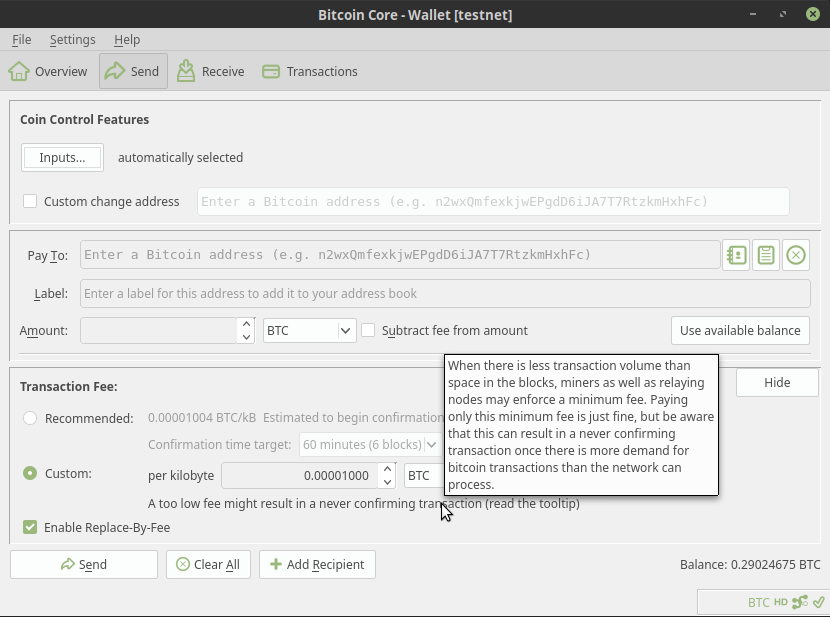Tick Subtract fee from amount

pos(369,330)
